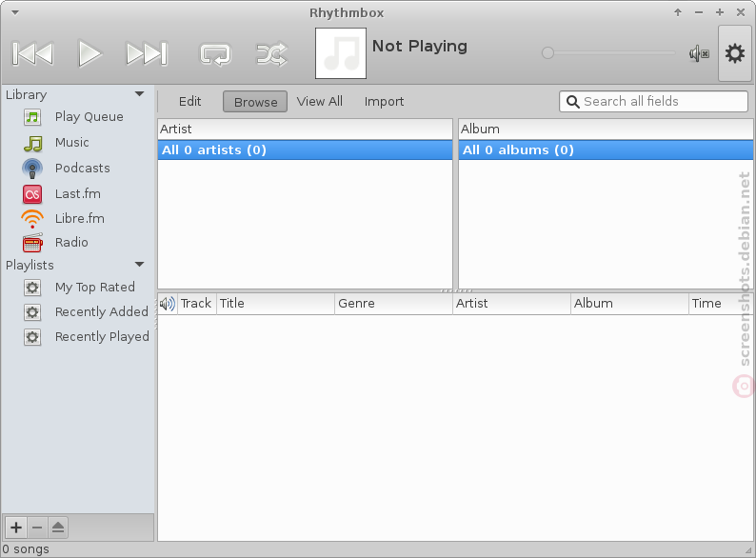Click the Artist browser column header
The height and width of the screenshot is (558, 756).
coord(305,130)
